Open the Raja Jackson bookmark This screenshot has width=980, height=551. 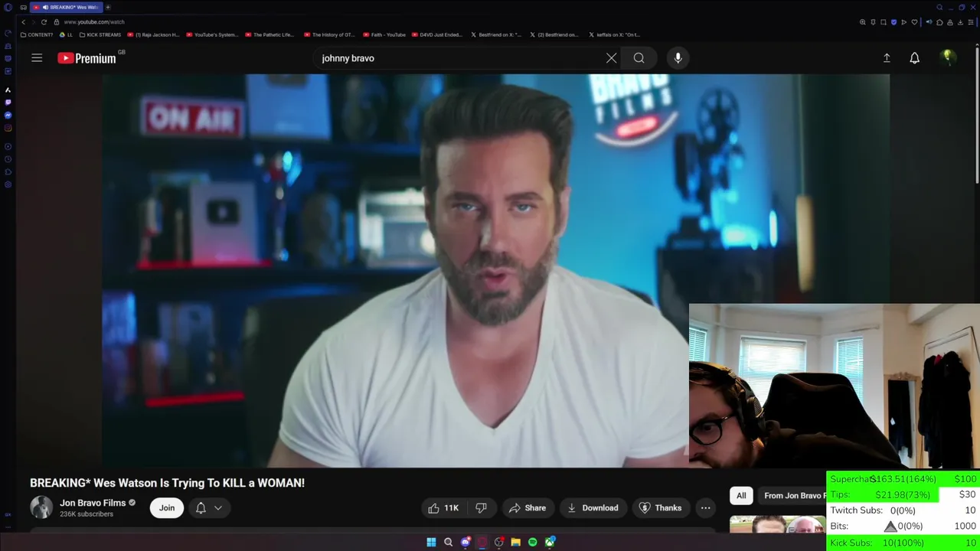pos(153,34)
